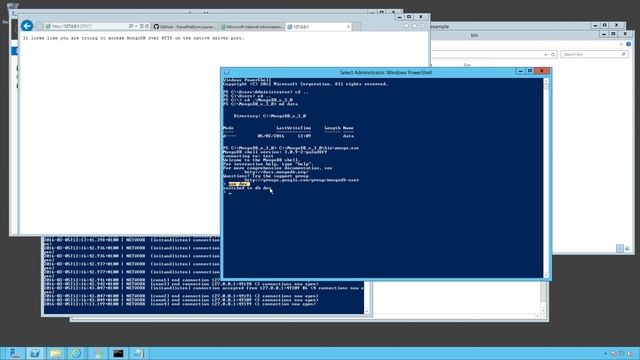Refresh the bin Explorer folder view
The width and height of the screenshot is (640, 360).
553,54
